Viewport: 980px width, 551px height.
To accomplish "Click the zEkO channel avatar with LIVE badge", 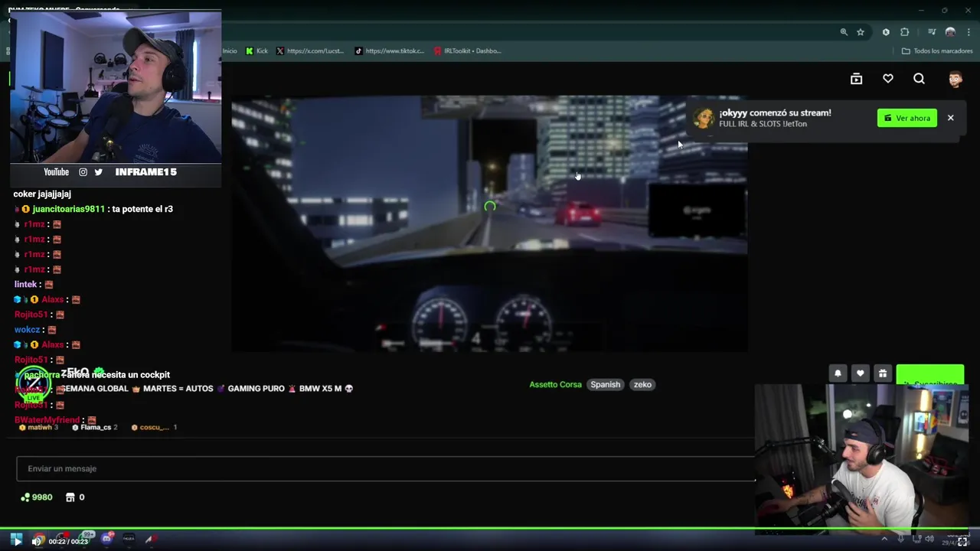I will (x=34, y=385).
